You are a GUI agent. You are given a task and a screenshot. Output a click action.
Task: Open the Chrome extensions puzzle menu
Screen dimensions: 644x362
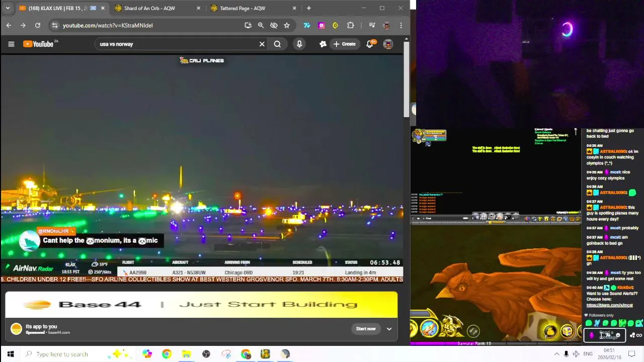(351, 25)
